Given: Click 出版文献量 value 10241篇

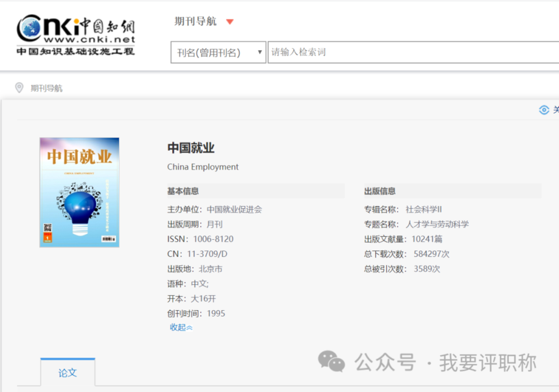Looking at the screenshot, I should (x=427, y=239).
